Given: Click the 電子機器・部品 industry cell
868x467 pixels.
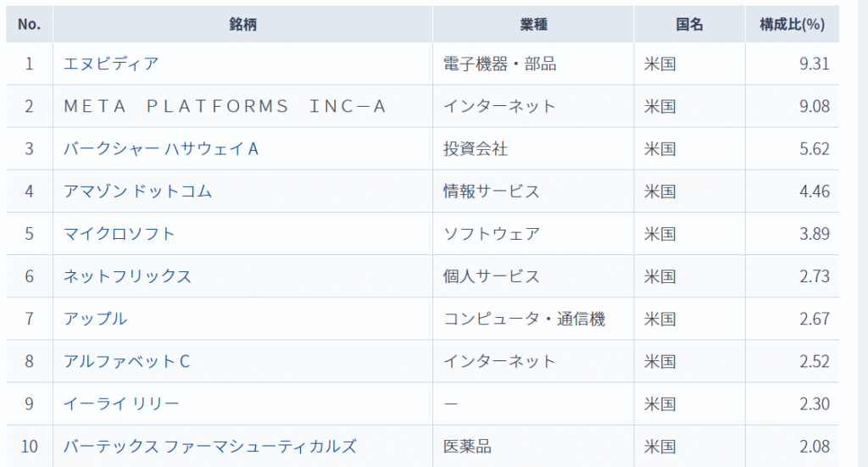Looking at the screenshot, I should click(499, 64).
